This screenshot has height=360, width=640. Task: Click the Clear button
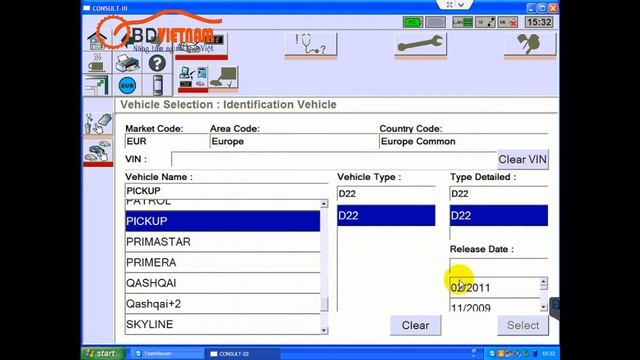coord(416,325)
